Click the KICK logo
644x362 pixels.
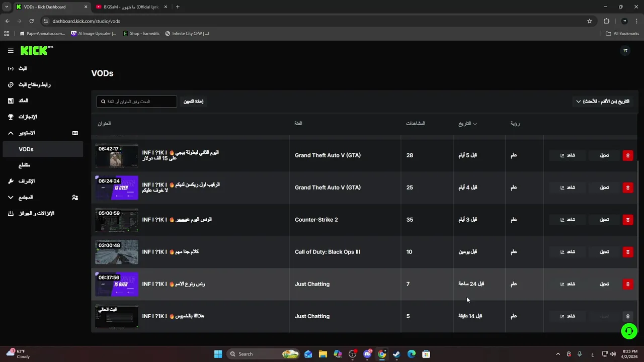point(36,50)
